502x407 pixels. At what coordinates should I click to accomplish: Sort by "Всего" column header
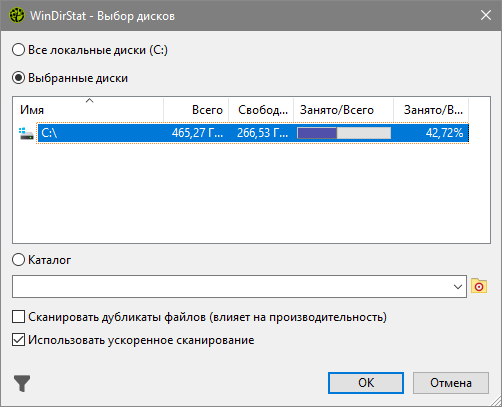coord(196,110)
